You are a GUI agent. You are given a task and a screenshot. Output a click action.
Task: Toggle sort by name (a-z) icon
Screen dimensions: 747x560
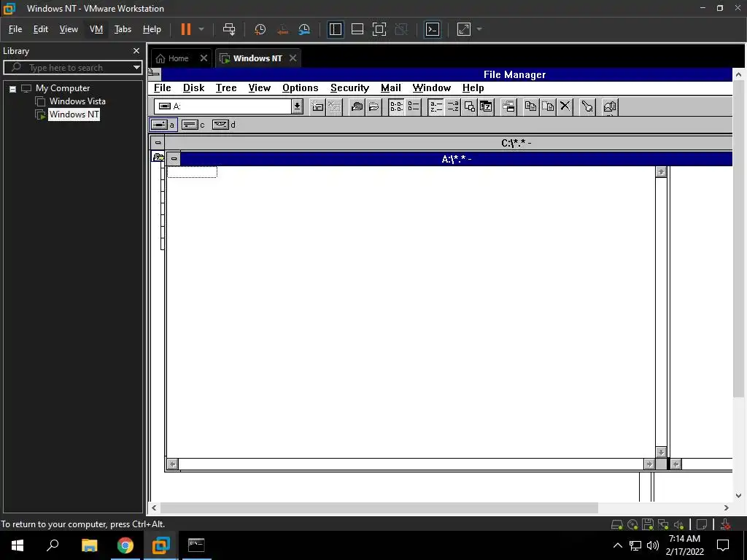click(x=436, y=106)
